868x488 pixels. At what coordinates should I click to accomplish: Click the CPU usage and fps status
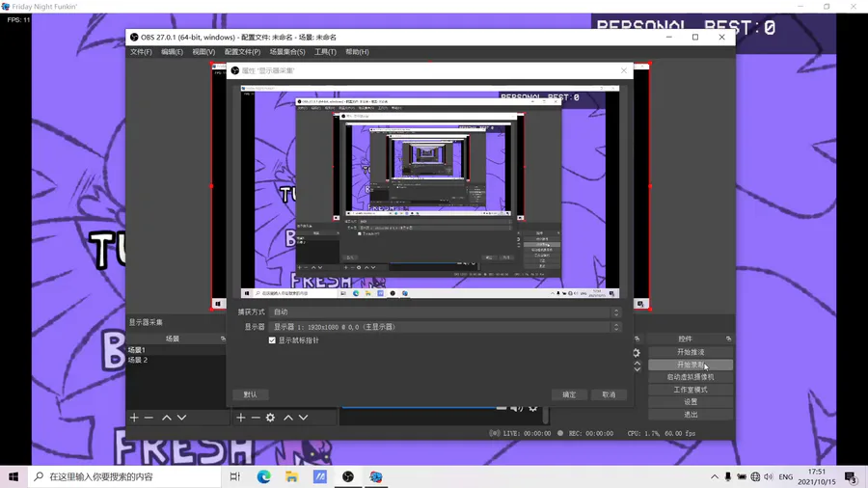pos(661,433)
